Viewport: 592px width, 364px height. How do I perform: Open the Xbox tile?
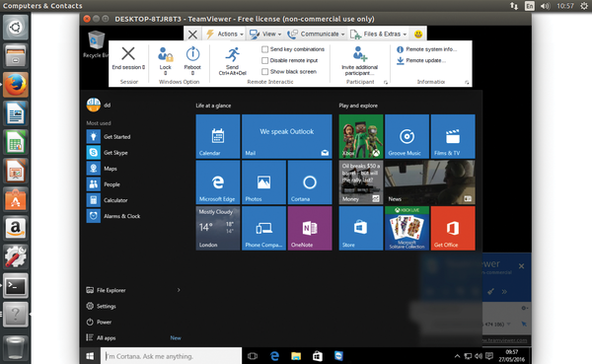click(361, 136)
